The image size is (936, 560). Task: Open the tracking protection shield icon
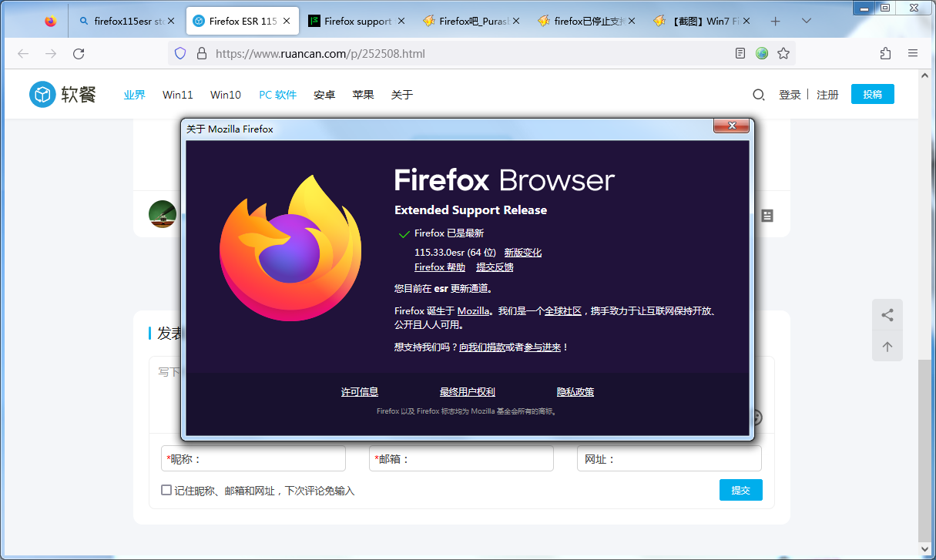click(x=180, y=53)
